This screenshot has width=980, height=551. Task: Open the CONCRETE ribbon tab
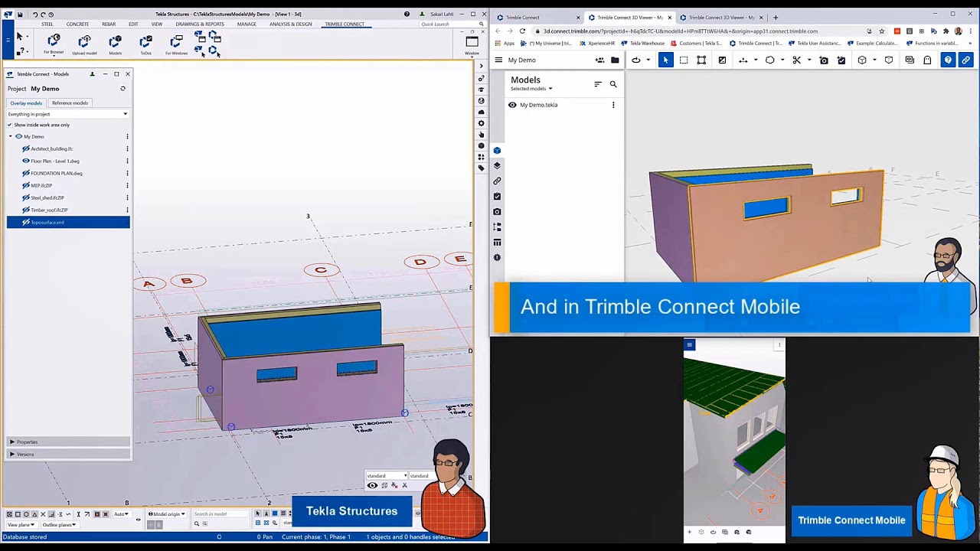click(77, 24)
